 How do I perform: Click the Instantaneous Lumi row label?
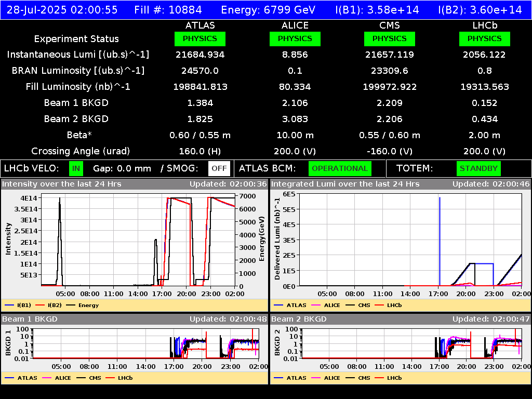pos(78,55)
